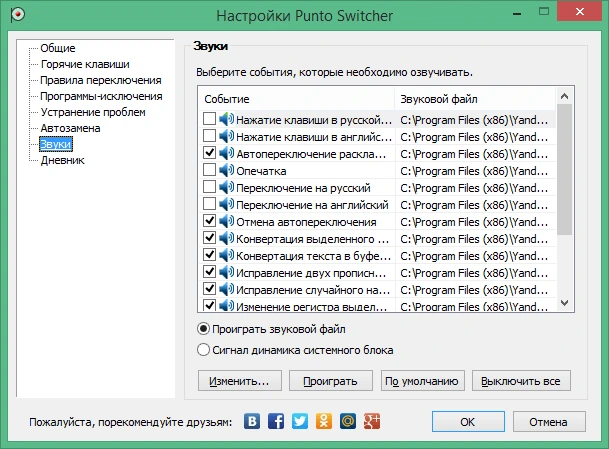Open the Общие settings section
Viewport: 609px width, 449px height.
coord(58,48)
